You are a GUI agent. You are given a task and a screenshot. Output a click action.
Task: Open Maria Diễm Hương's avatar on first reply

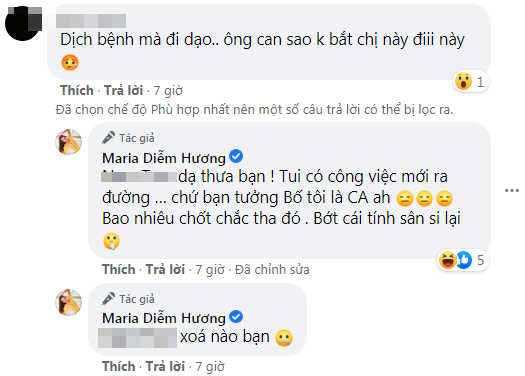(69, 142)
